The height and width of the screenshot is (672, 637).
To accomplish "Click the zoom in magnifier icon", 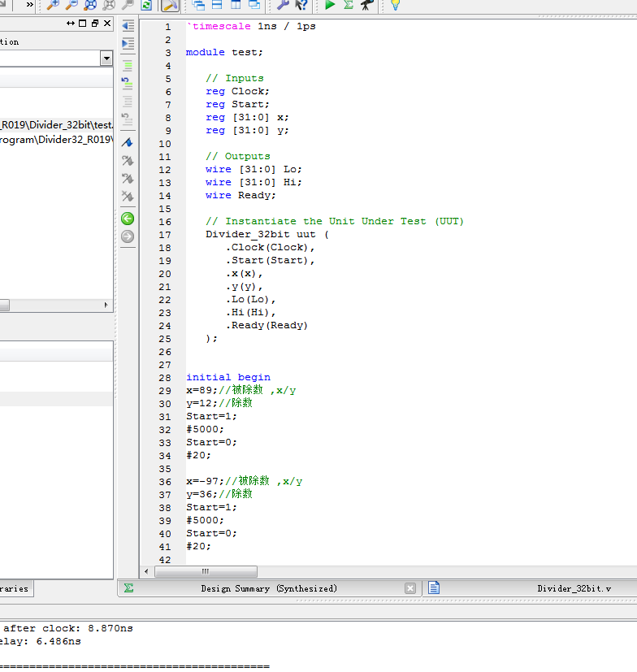I will (53, 5).
